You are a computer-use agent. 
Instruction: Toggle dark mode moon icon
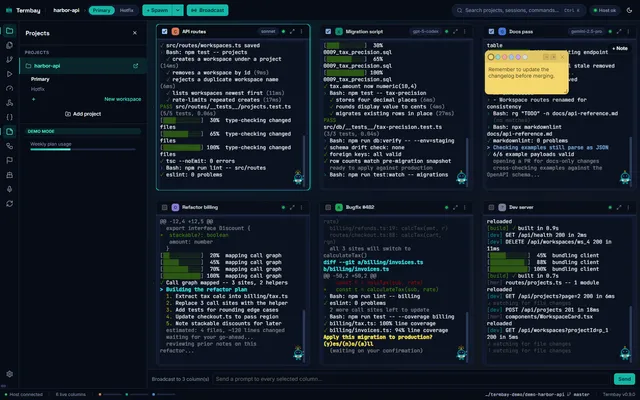(629, 10)
